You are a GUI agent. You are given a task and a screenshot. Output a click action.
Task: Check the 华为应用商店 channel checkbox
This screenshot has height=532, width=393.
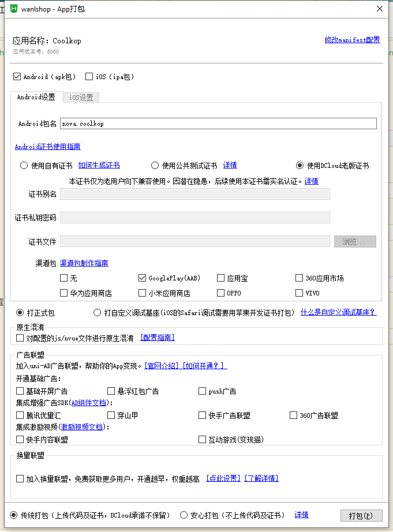pos(64,293)
